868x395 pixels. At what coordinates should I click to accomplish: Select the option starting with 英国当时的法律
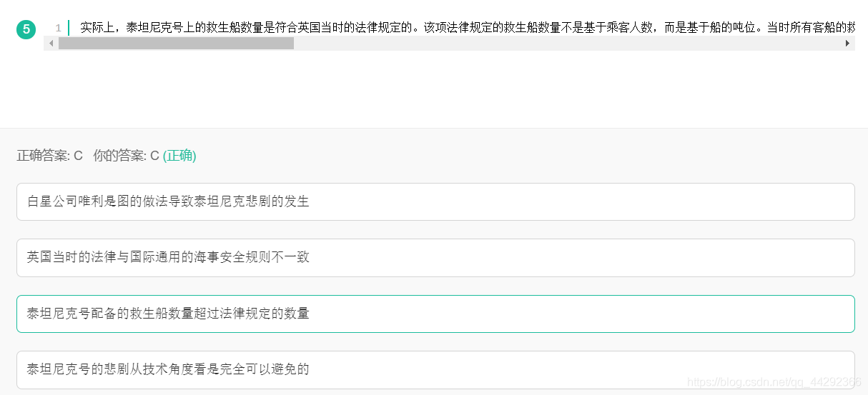[435, 258]
